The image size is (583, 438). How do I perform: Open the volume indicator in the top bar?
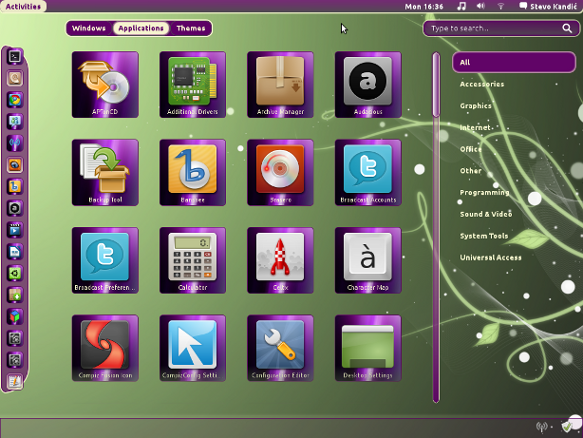pos(481,6)
